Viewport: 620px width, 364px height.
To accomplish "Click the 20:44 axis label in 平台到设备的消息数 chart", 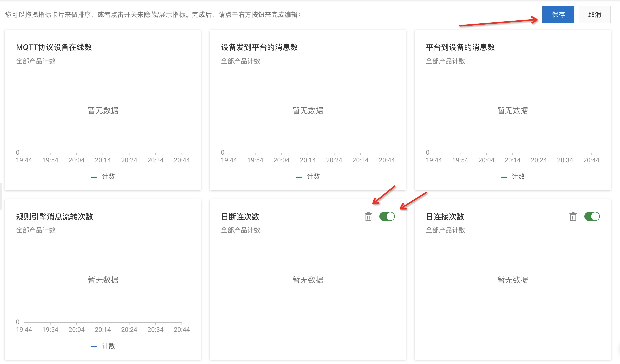I will click(591, 160).
